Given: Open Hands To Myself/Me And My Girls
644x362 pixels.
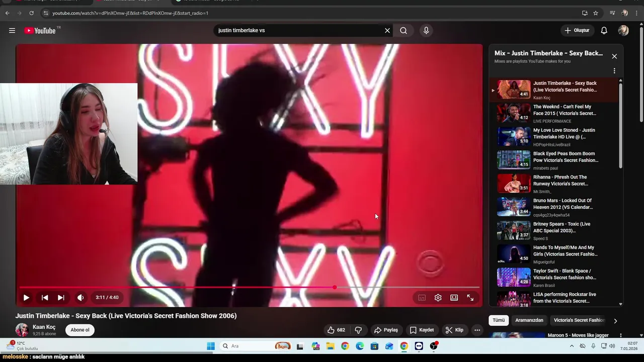Looking at the screenshot, I should coord(553,254).
